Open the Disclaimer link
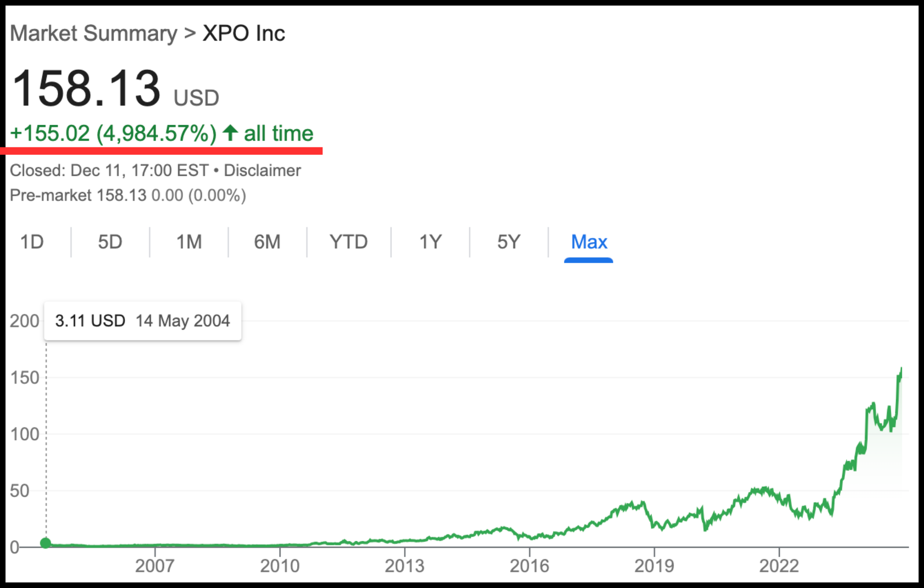 pyautogui.click(x=262, y=171)
